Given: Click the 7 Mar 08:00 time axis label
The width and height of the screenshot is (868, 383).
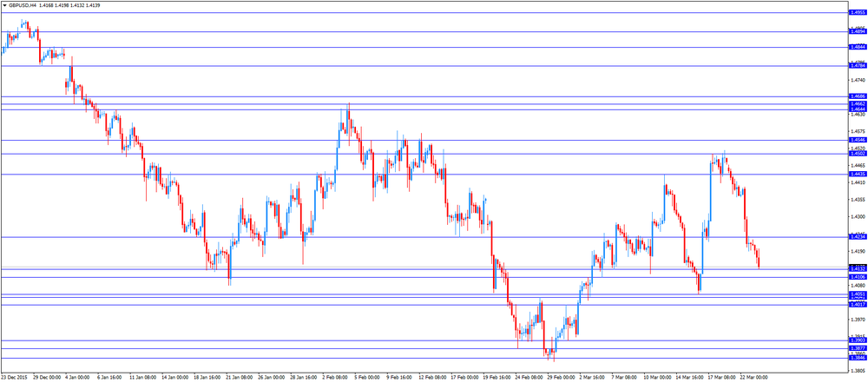Looking at the screenshot, I should 625,378.
